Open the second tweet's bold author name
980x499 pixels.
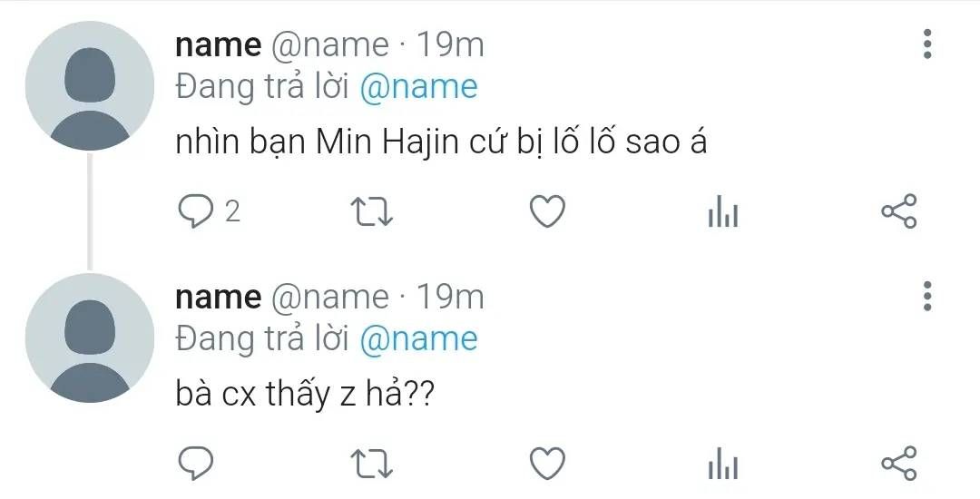point(218,296)
